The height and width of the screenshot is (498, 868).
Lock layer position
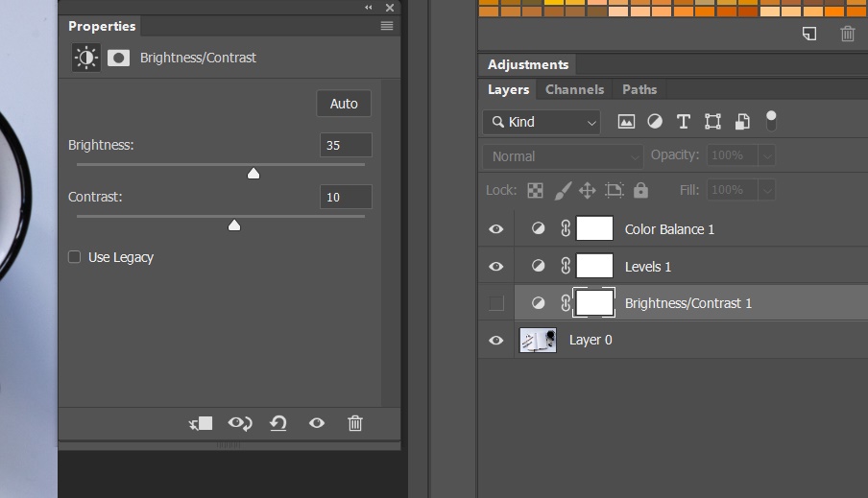[588, 190]
